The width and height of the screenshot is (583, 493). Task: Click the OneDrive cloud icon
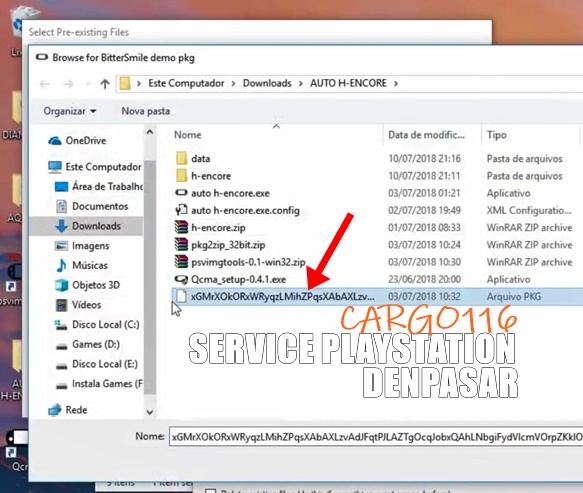tap(55, 141)
